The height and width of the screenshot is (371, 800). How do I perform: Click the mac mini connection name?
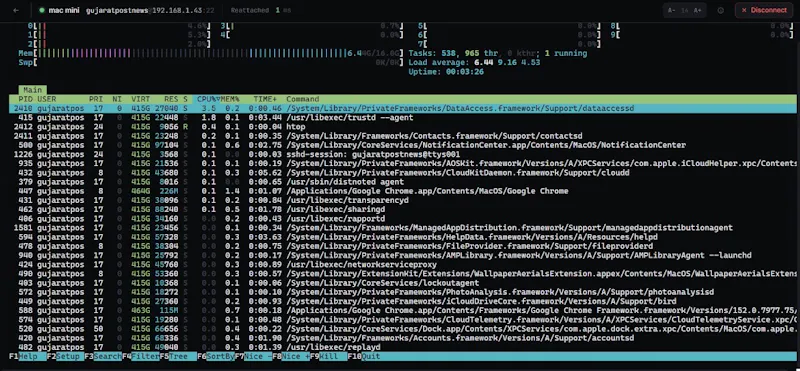click(64, 10)
